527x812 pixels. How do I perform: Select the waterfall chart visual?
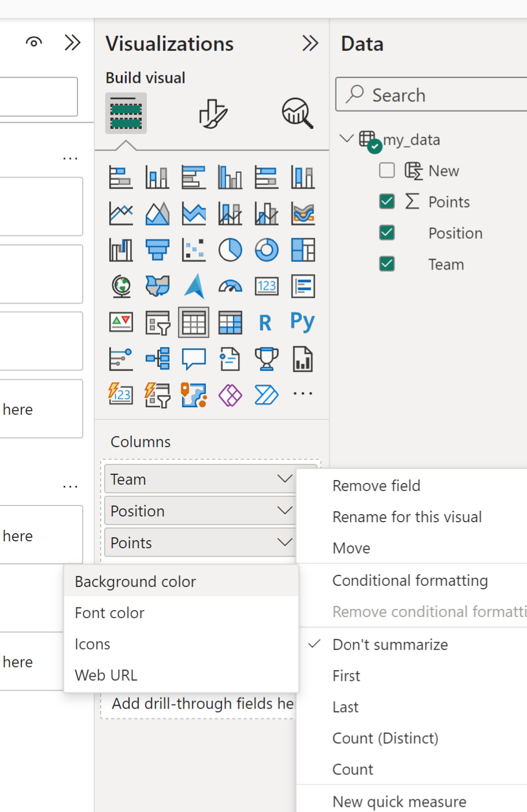click(x=121, y=250)
